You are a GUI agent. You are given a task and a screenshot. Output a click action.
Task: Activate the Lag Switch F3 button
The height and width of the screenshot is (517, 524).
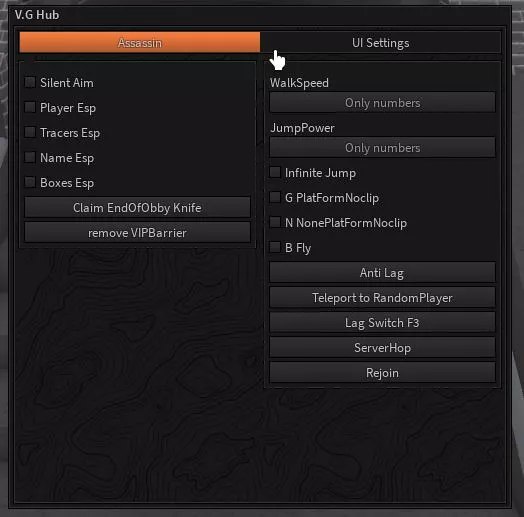click(382, 323)
